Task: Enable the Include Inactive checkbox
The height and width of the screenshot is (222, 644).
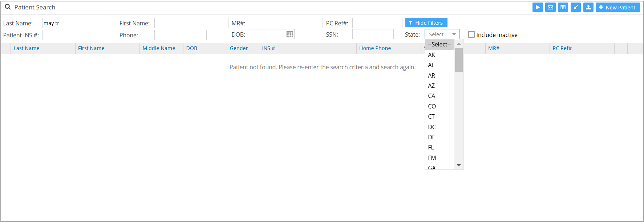Action: (471, 34)
